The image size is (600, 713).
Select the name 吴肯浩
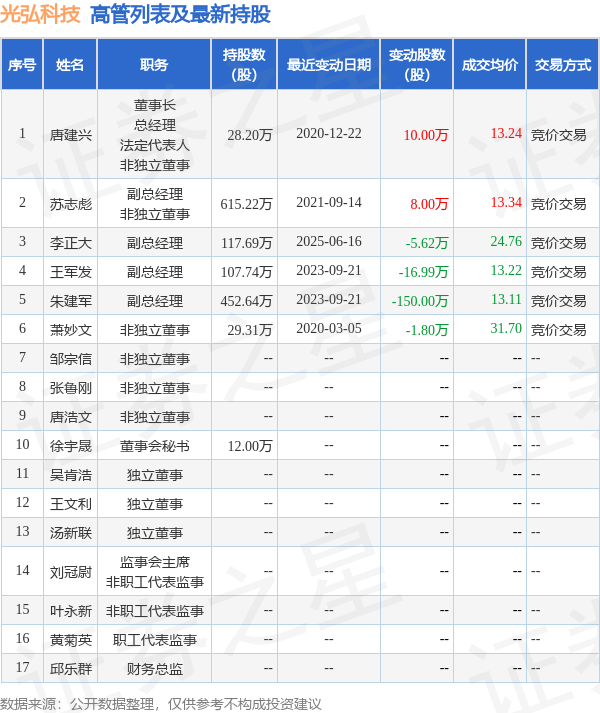(71, 475)
